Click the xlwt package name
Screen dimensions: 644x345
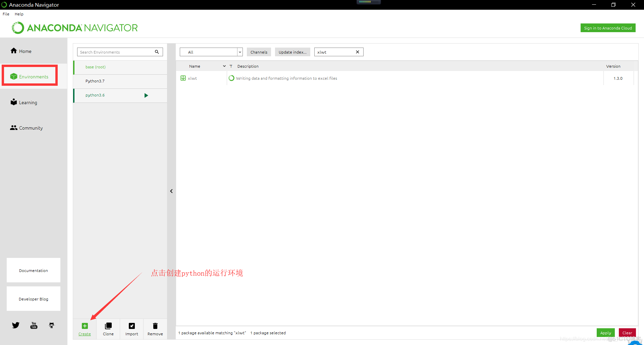point(192,78)
